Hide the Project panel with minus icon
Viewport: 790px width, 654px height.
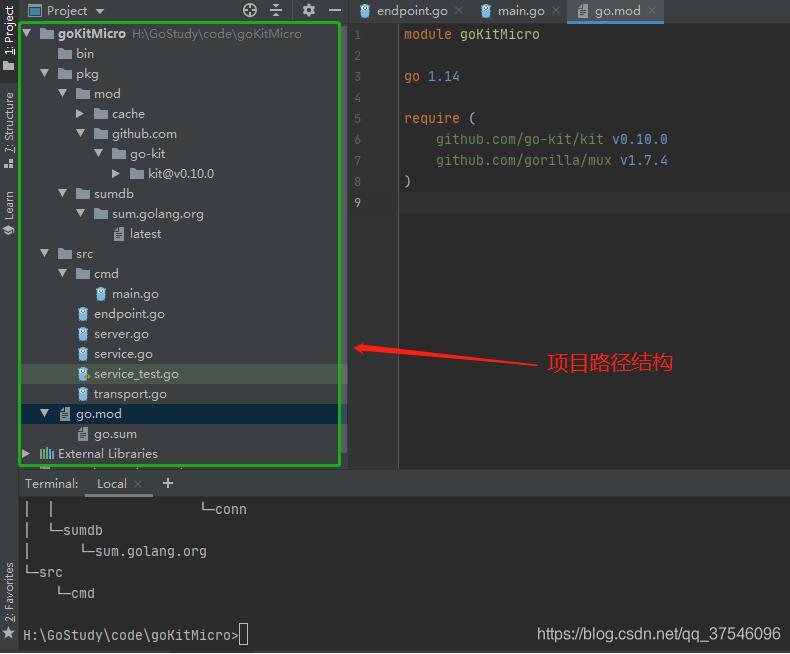(333, 10)
